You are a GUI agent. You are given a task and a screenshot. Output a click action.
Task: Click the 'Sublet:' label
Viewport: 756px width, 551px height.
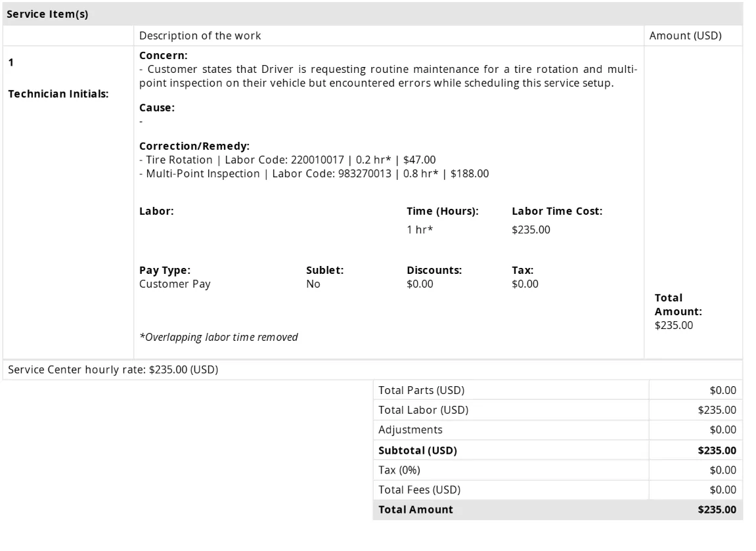pyautogui.click(x=325, y=271)
